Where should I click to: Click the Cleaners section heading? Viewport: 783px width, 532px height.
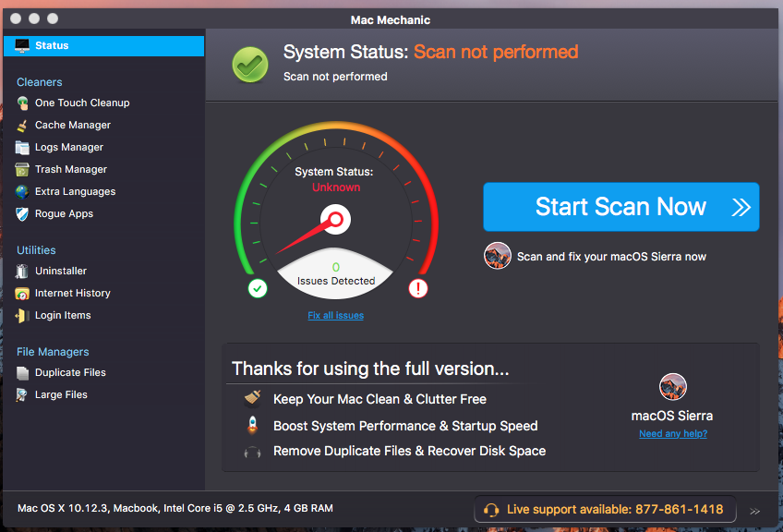tap(40, 82)
